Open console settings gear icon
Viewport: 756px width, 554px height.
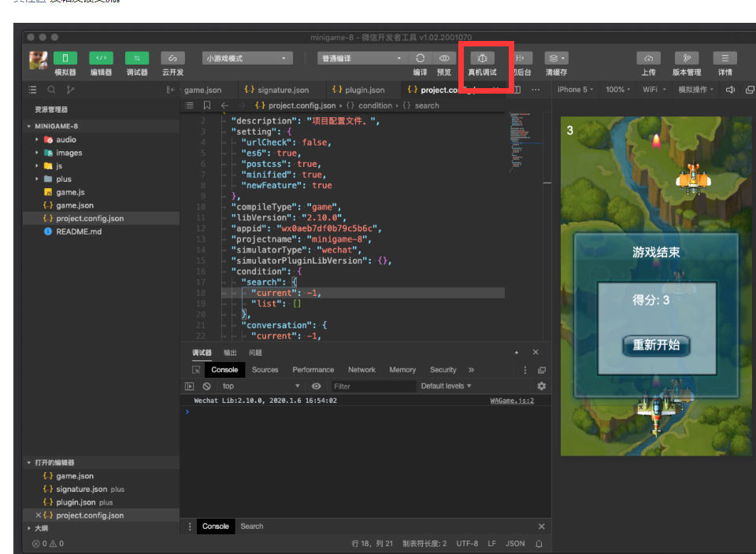(542, 386)
